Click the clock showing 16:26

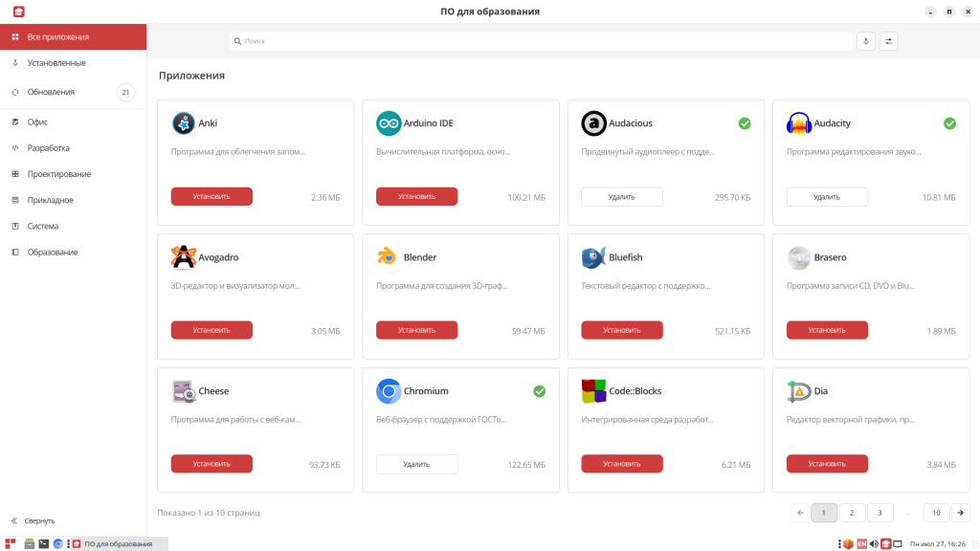[x=938, y=544]
